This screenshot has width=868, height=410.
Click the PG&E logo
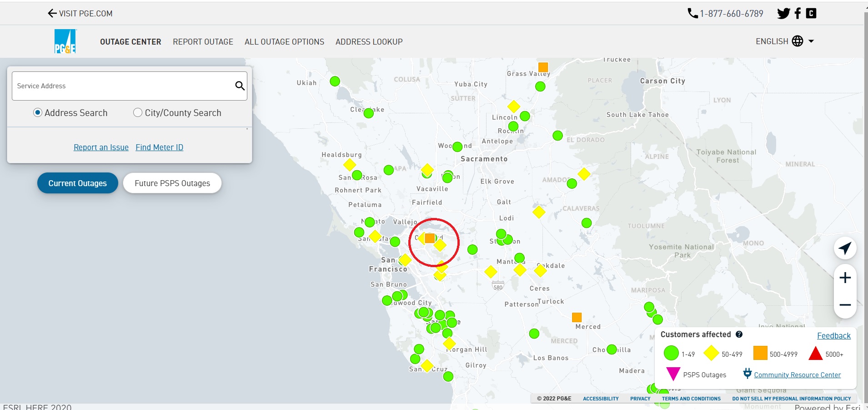tap(65, 41)
